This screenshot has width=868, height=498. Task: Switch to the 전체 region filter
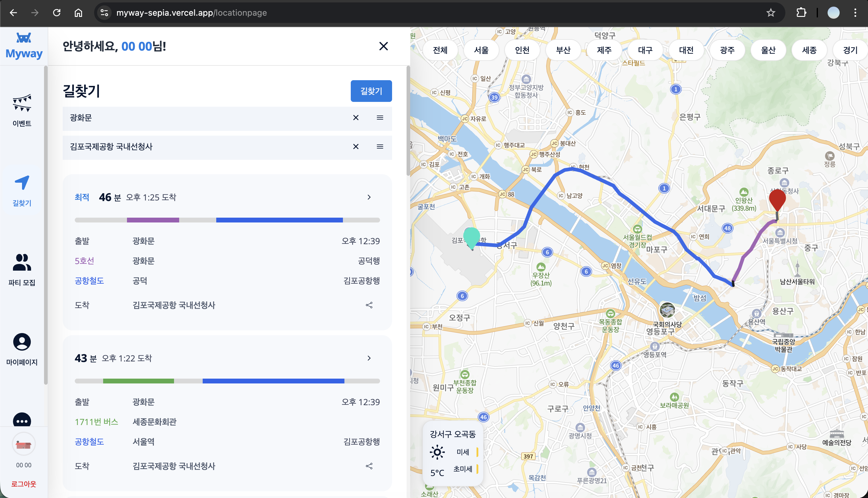click(440, 50)
